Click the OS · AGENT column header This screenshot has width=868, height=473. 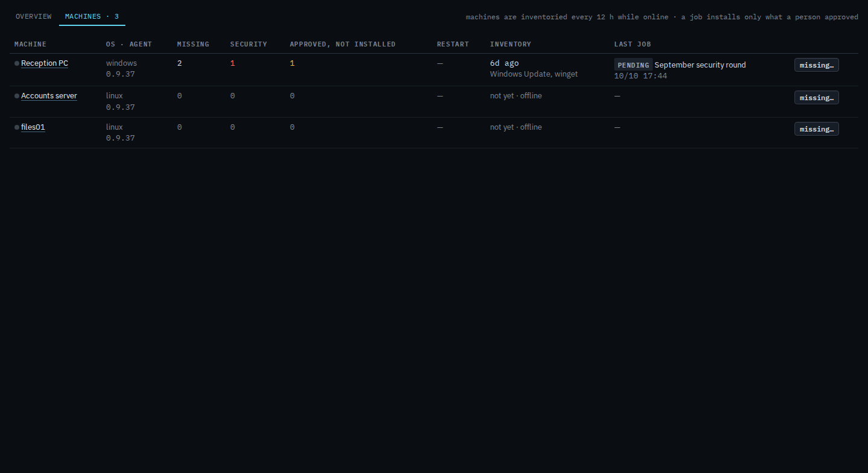[x=129, y=44]
